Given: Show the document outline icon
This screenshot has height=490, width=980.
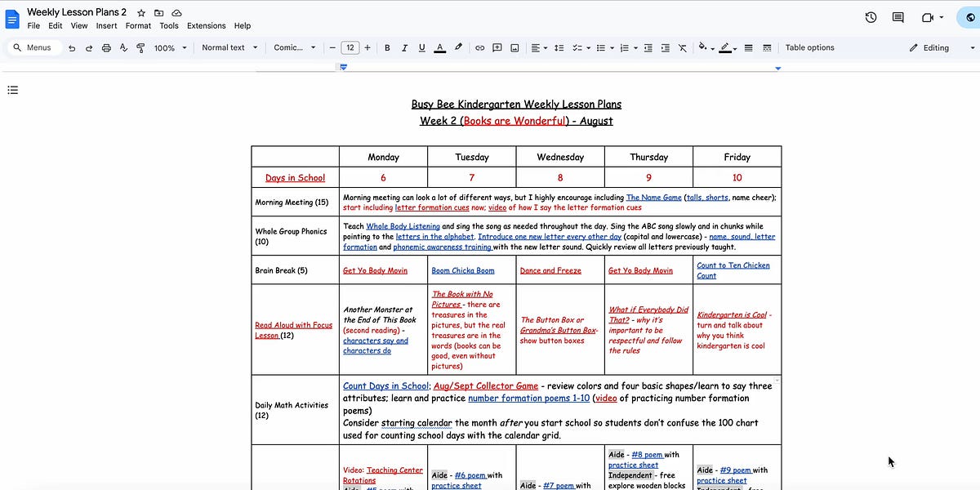Looking at the screenshot, I should click(x=12, y=90).
